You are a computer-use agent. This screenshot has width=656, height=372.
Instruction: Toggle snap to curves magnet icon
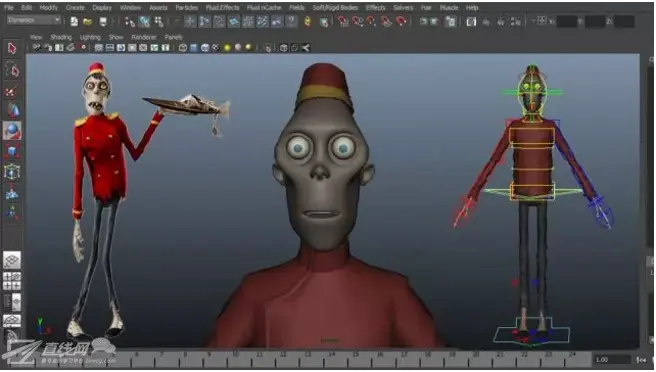click(x=357, y=21)
